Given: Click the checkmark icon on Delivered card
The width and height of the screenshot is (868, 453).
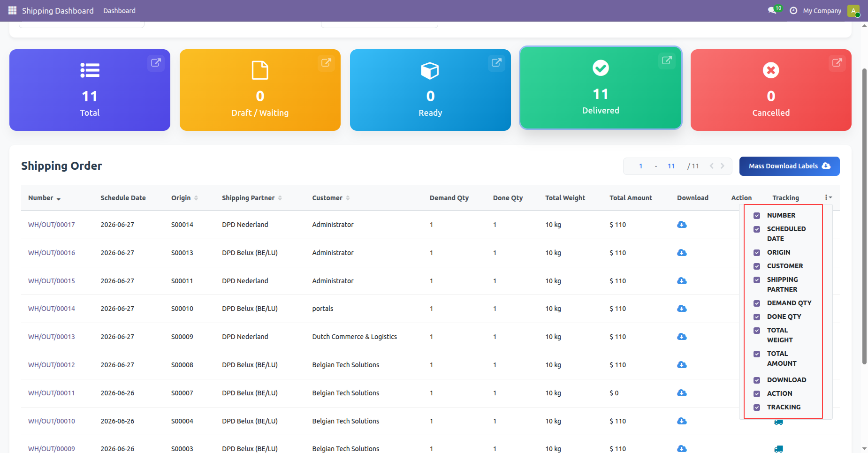Looking at the screenshot, I should point(601,68).
